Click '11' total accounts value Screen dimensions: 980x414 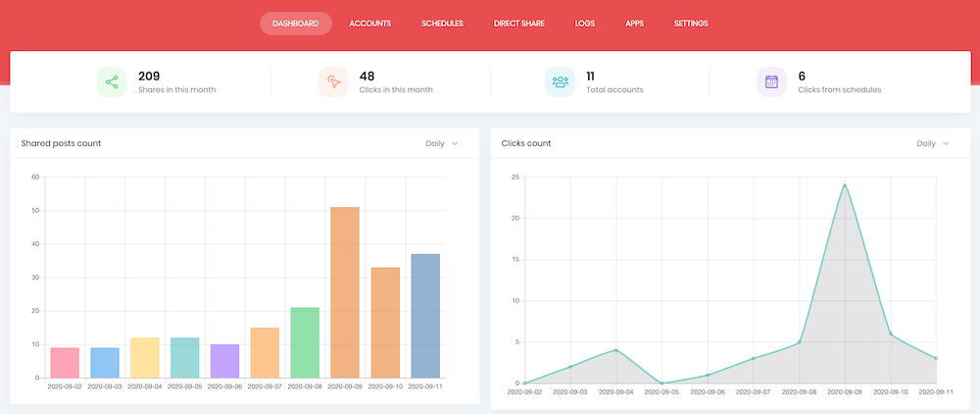point(590,77)
